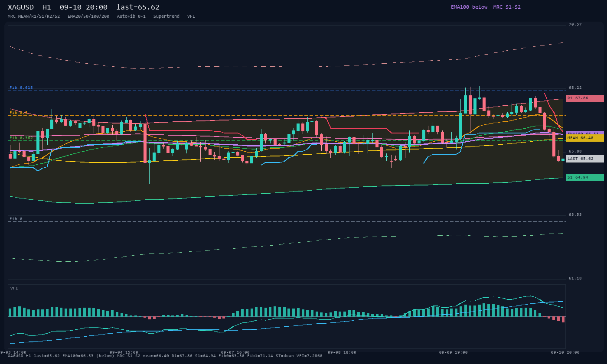Screen dimensions: 607x364
Task: Select the MRC MEAN/R1/S1/R2/S2 indicator label
Action: pyautogui.click(x=34, y=16)
